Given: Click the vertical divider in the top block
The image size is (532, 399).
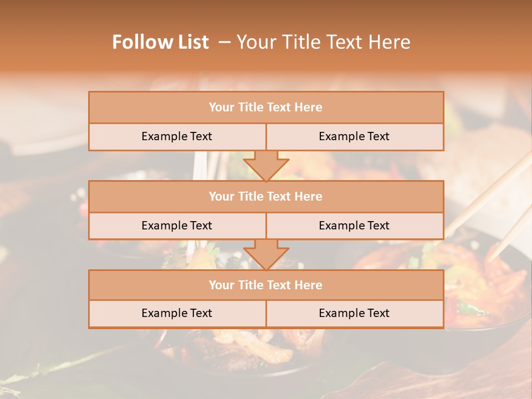Looking at the screenshot, I should coord(266,136).
